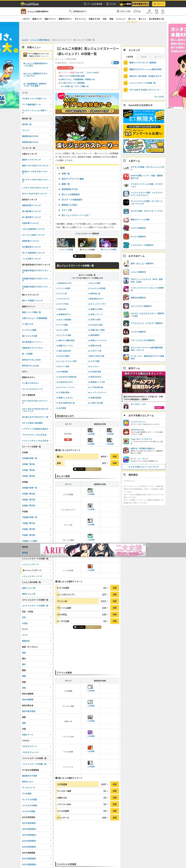Select the 人気記事 ranking tab
Viewport: 186px width, 868px height.
130,57
